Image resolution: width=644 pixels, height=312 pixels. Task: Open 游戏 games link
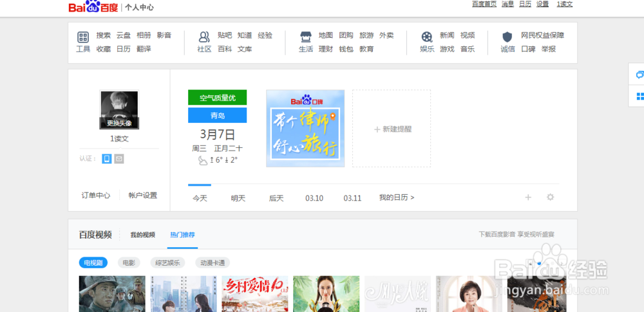(447, 49)
